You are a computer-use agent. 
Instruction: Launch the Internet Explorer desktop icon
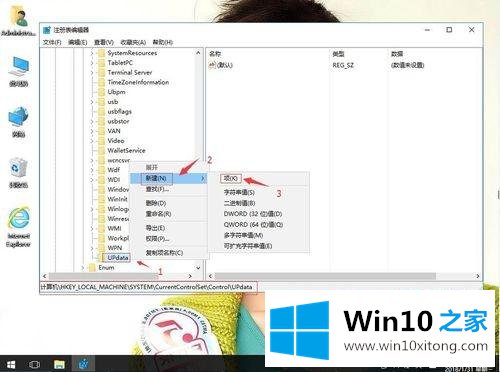(x=19, y=227)
